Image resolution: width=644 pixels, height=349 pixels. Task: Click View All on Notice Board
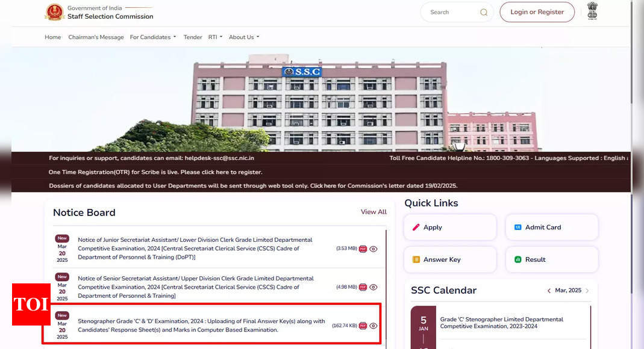pos(374,212)
